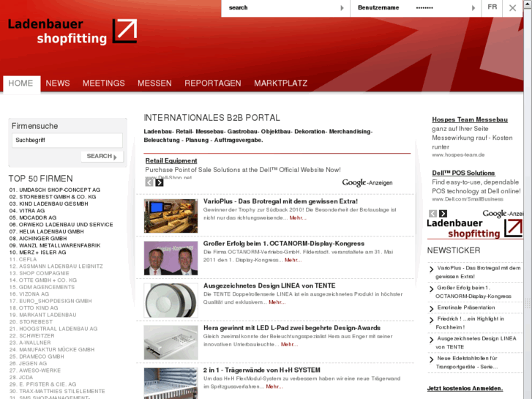The image size is (532, 399).
Task: Click chevron beside Neue Edelstahlrollen newsticker entry
Action: pyautogui.click(x=432, y=359)
